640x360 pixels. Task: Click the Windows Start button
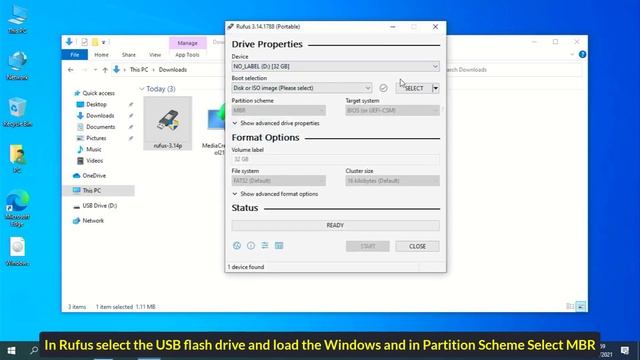(11, 351)
